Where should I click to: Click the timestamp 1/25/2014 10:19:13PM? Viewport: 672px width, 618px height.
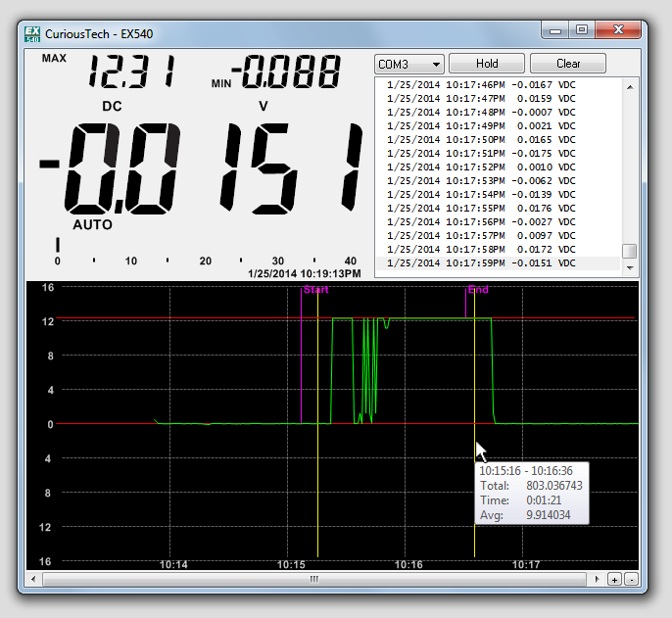click(x=305, y=273)
